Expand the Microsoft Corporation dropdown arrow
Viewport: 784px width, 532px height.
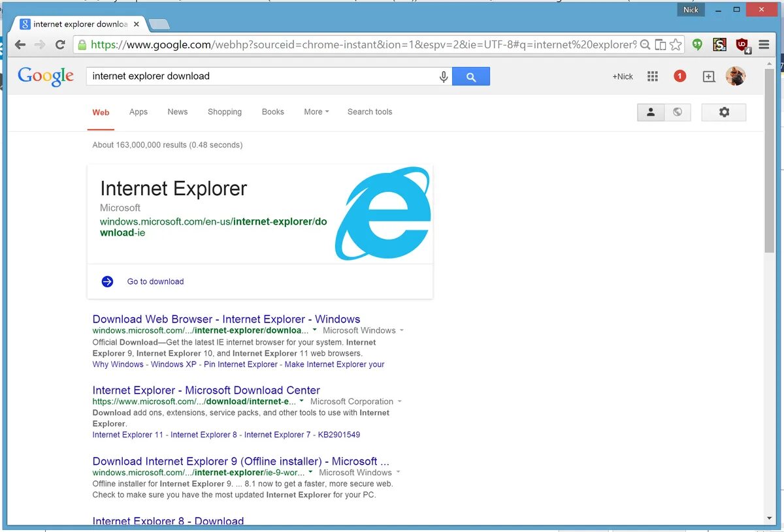click(399, 401)
